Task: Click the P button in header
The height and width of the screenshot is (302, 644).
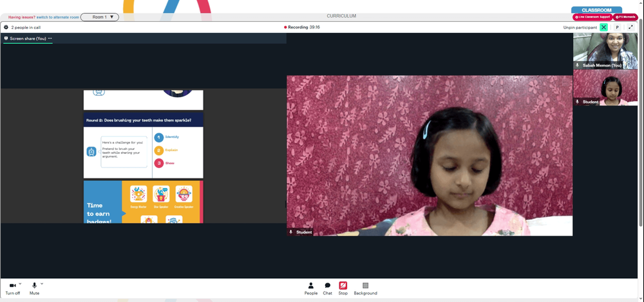Action: pos(617,28)
